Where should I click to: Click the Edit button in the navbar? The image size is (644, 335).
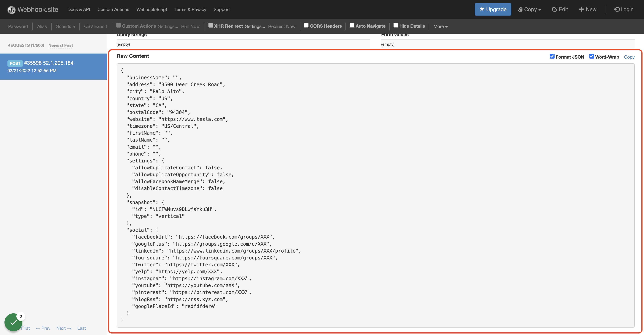point(560,9)
